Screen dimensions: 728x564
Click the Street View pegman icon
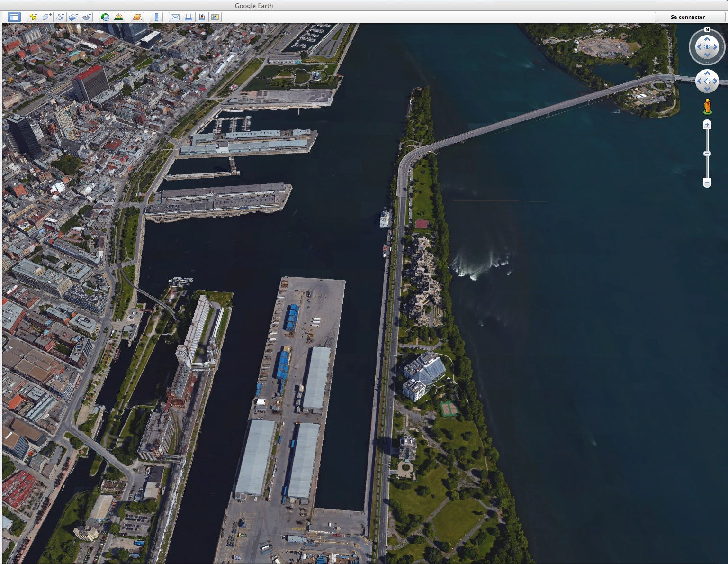(x=707, y=107)
